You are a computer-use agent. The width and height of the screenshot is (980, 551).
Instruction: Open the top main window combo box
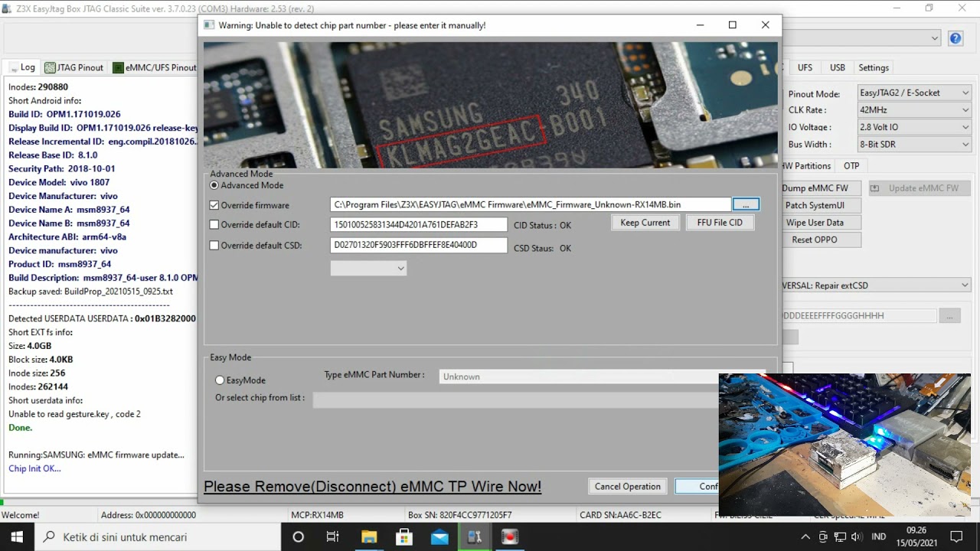point(861,38)
